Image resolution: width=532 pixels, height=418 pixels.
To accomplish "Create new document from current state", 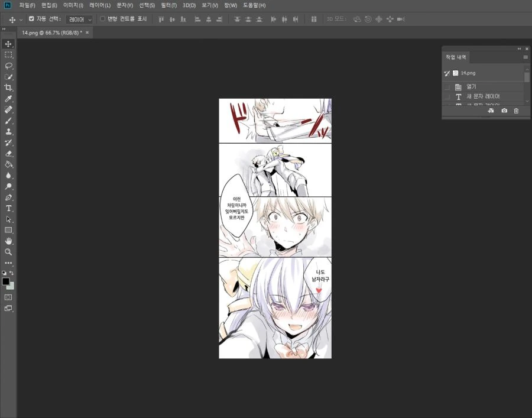I will 491,111.
